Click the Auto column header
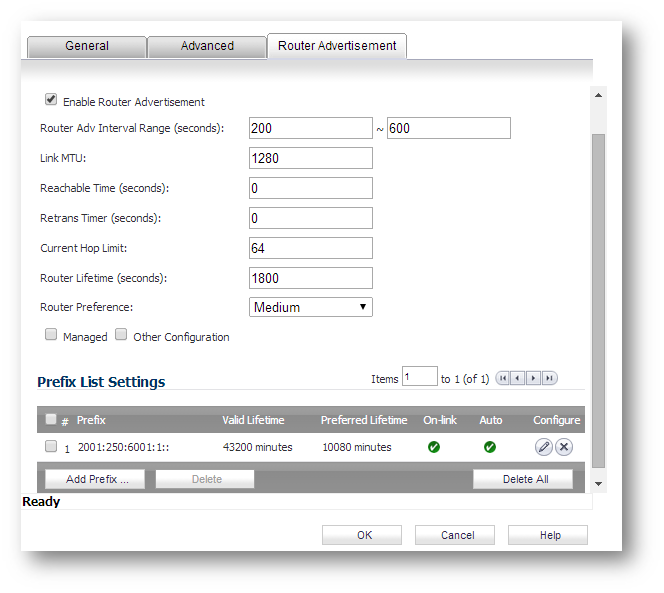 point(491,420)
